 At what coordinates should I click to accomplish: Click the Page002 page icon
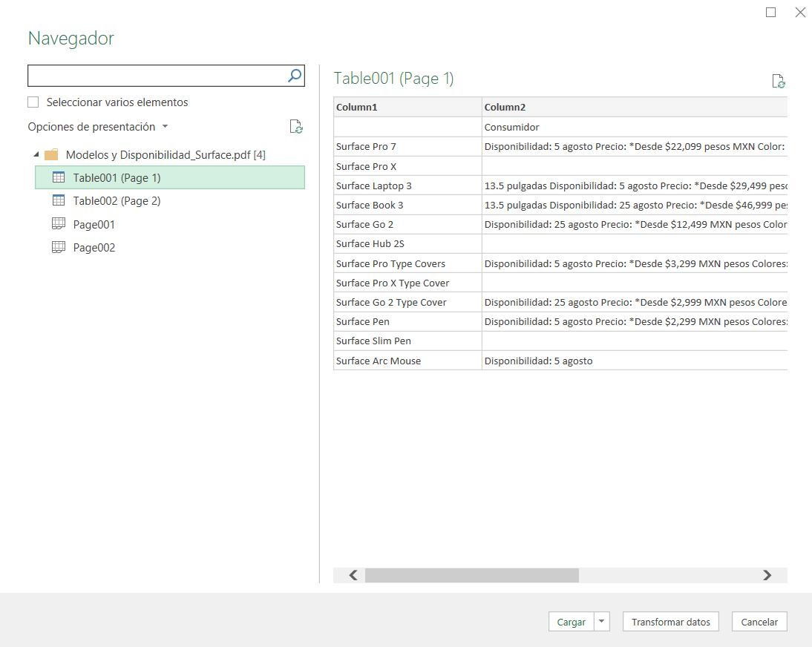tap(58, 247)
